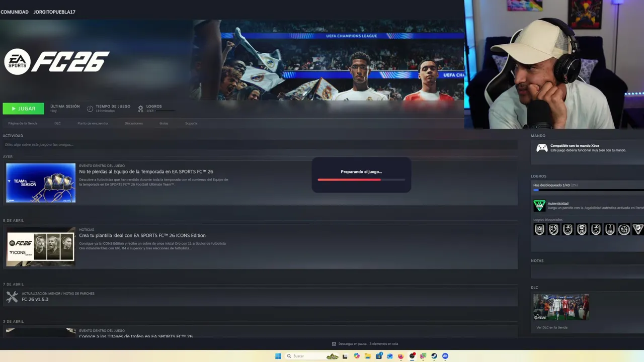Viewport: 644px width, 362px height.
Task: Open the COMUNIDAD menu at the top
Action: click(x=15, y=12)
